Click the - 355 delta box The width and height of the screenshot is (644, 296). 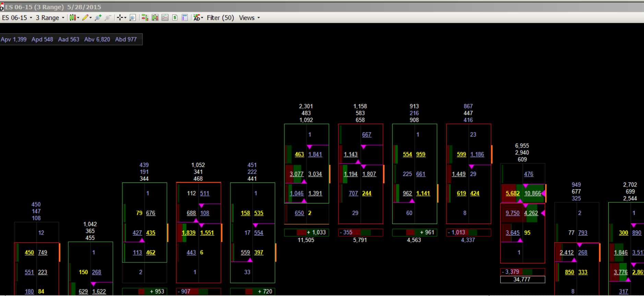360,233
